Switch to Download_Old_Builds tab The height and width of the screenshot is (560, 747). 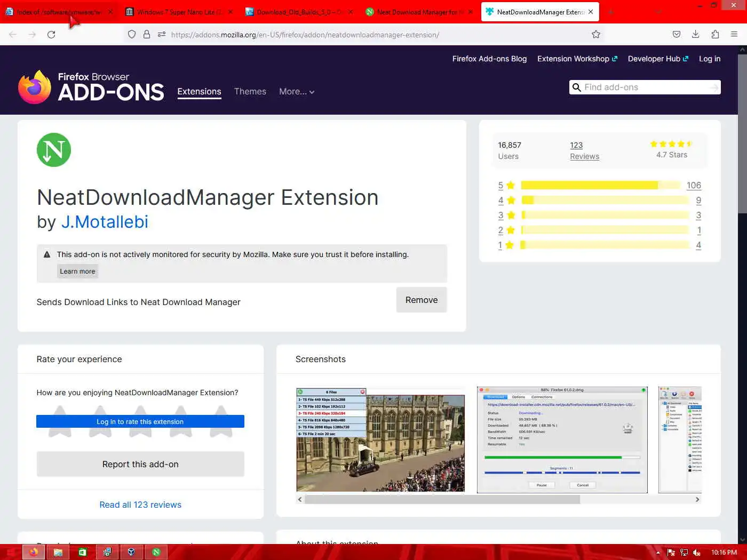(x=299, y=12)
